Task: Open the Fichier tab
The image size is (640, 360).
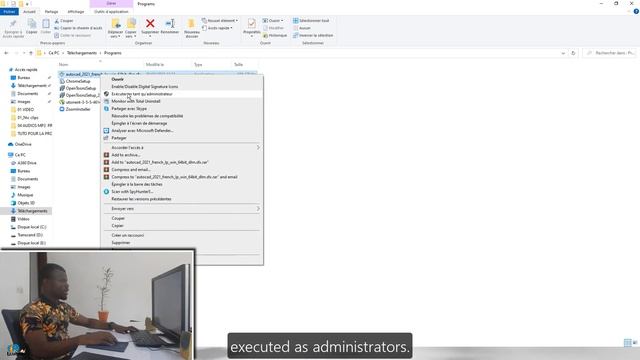Action: pos(9,12)
